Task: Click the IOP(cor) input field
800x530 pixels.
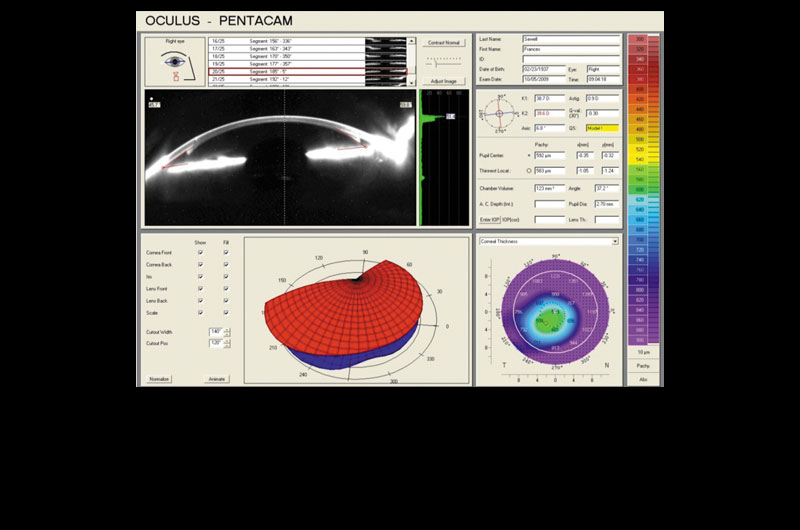Action: click(x=549, y=219)
